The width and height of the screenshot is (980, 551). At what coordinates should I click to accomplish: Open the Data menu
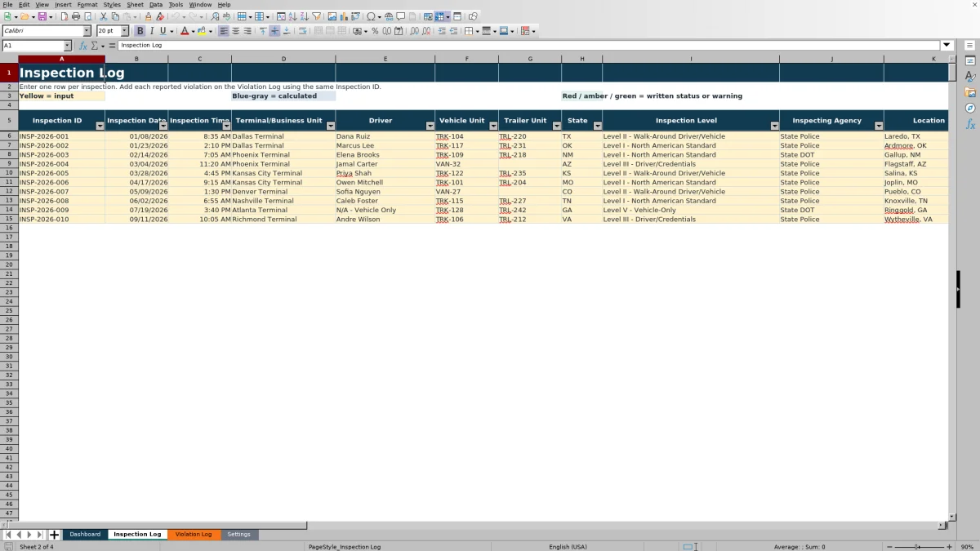point(155,5)
